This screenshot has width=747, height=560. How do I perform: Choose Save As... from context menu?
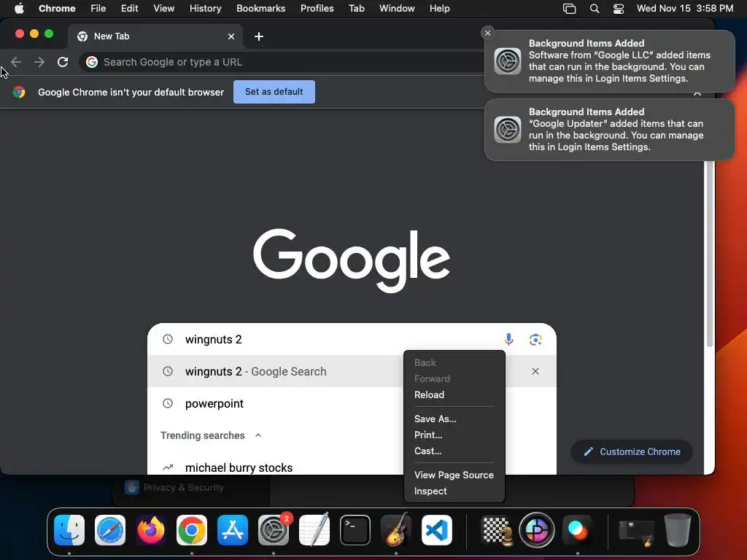pyautogui.click(x=454, y=419)
